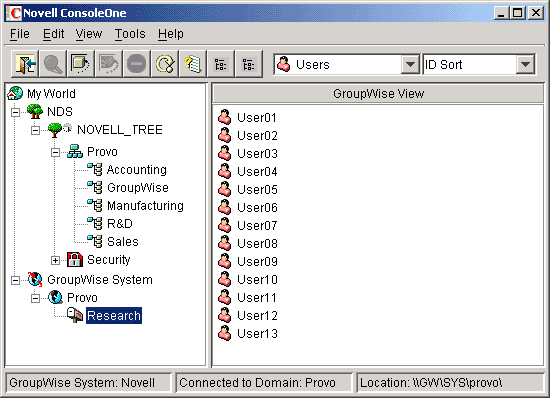The image size is (550, 398).
Task: Select User11 in the list
Action: 257,297
